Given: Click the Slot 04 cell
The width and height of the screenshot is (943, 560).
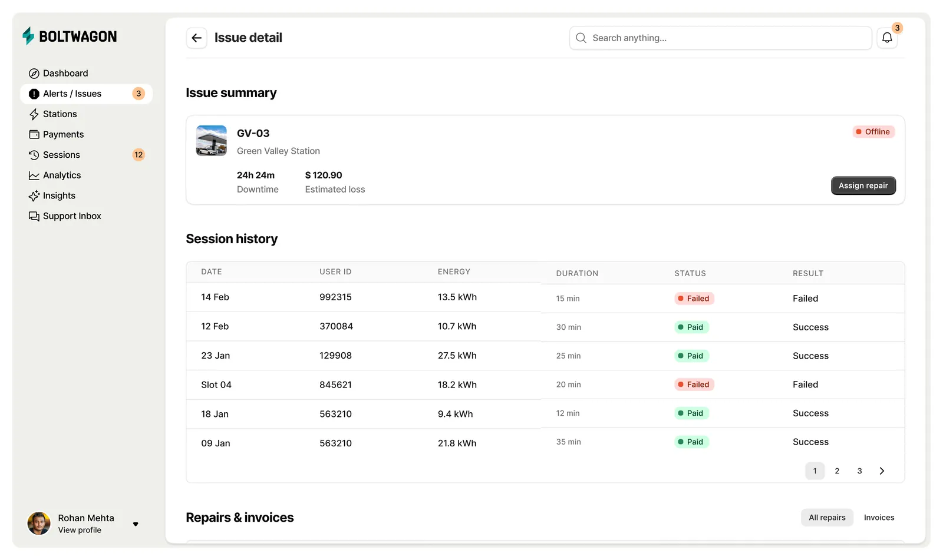Looking at the screenshot, I should click(x=216, y=385).
